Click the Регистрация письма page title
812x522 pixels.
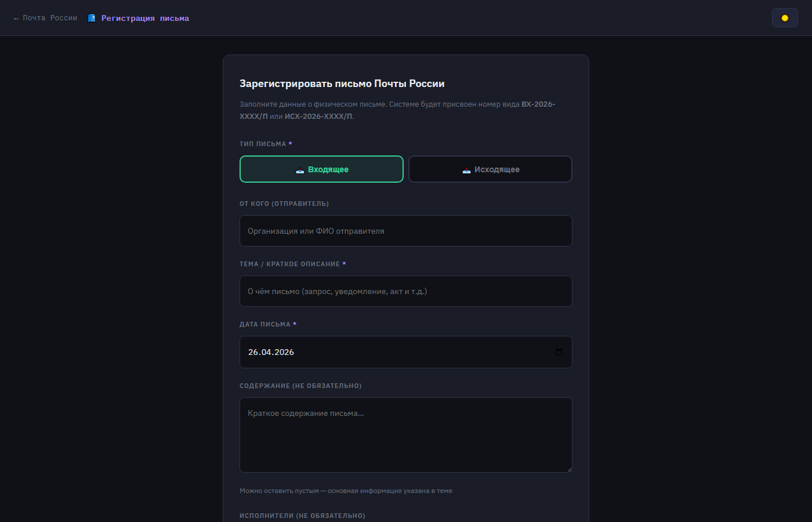coord(145,19)
